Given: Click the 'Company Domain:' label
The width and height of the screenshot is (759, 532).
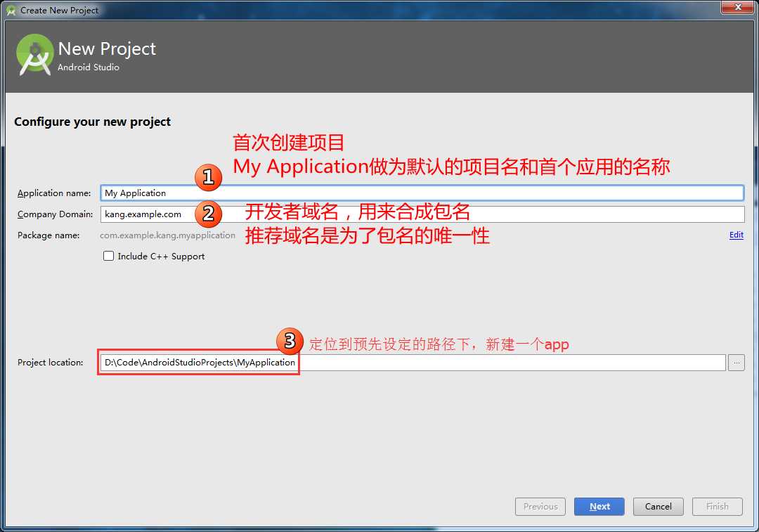Looking at the screenshot, I should pos(56,214).
